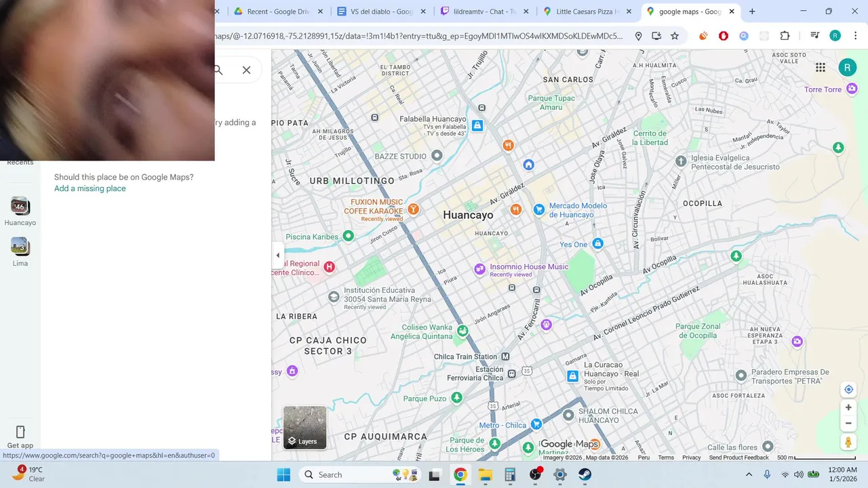
Task: Click the Show Your Location button
Action: click(x=848, y=390)
